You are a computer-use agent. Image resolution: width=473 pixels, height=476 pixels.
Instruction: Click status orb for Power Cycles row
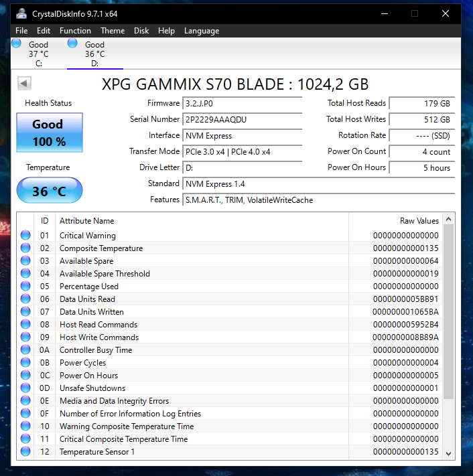coord(25,362)
